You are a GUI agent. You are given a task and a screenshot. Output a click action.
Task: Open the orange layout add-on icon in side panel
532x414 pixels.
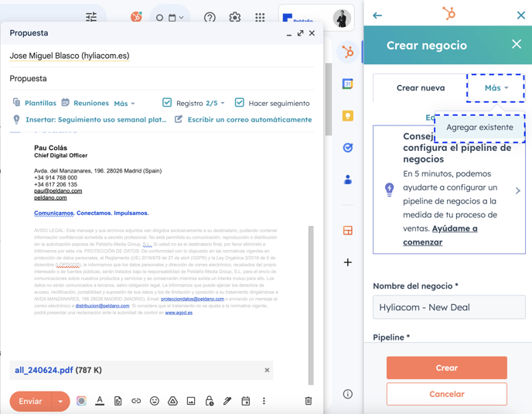(348, 231)
